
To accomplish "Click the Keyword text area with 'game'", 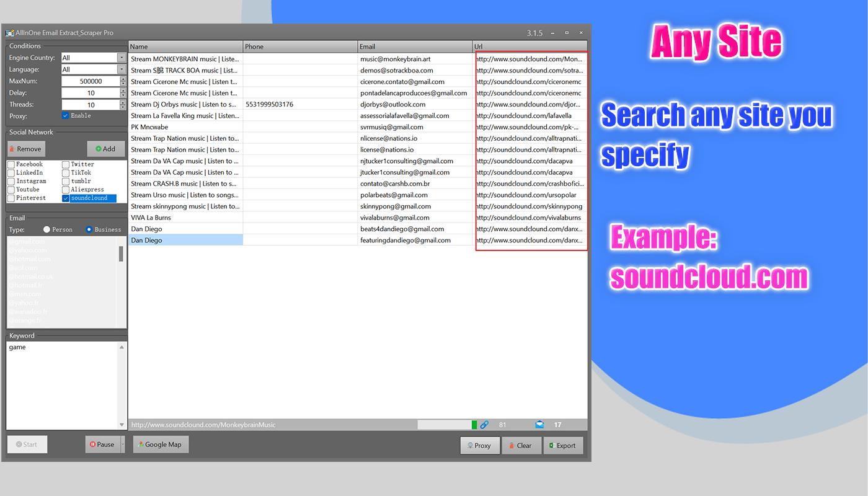I will coord(62,385).
